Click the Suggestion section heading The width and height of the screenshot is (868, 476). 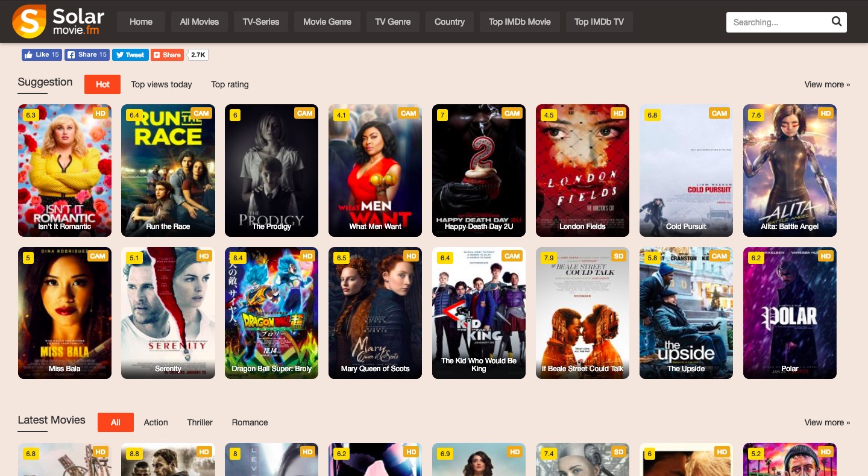coord(45,82)
